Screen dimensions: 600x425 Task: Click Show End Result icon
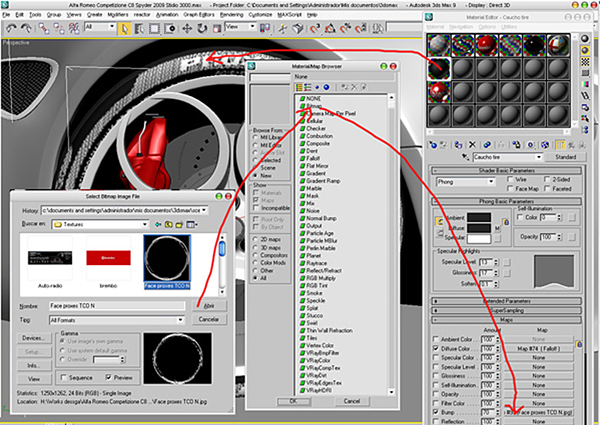(560, 145)
